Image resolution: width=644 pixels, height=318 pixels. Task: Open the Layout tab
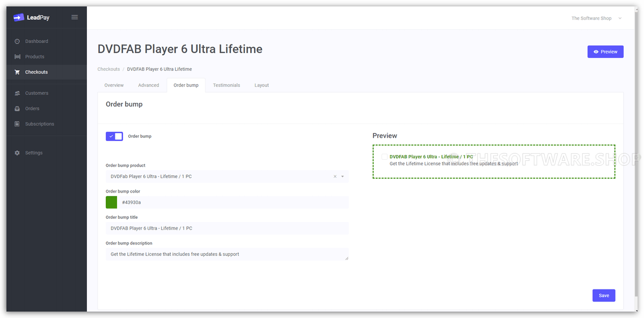pyautogui.click(x=262, y=85)
